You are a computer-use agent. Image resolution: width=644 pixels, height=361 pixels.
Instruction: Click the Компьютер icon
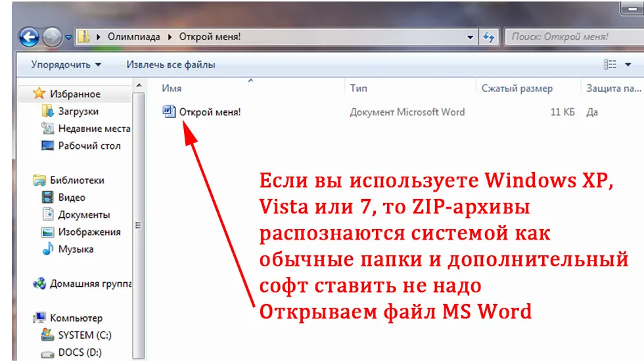pyautogui.click(x=39, y=318)
